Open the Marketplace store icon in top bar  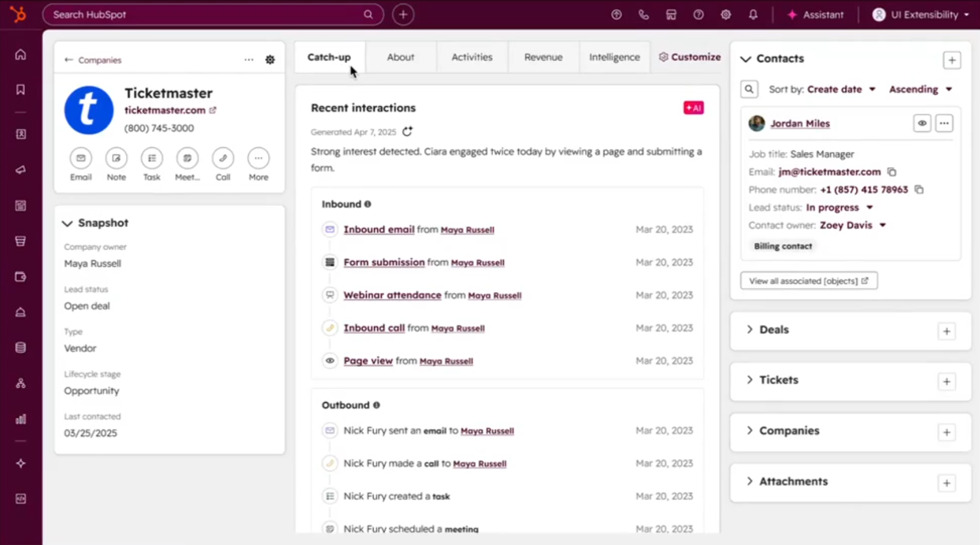671,15
